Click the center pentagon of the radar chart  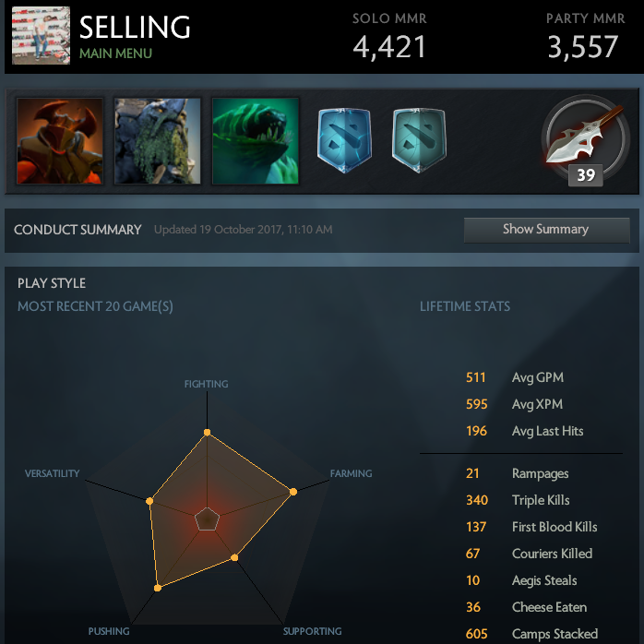coord(207,519)
